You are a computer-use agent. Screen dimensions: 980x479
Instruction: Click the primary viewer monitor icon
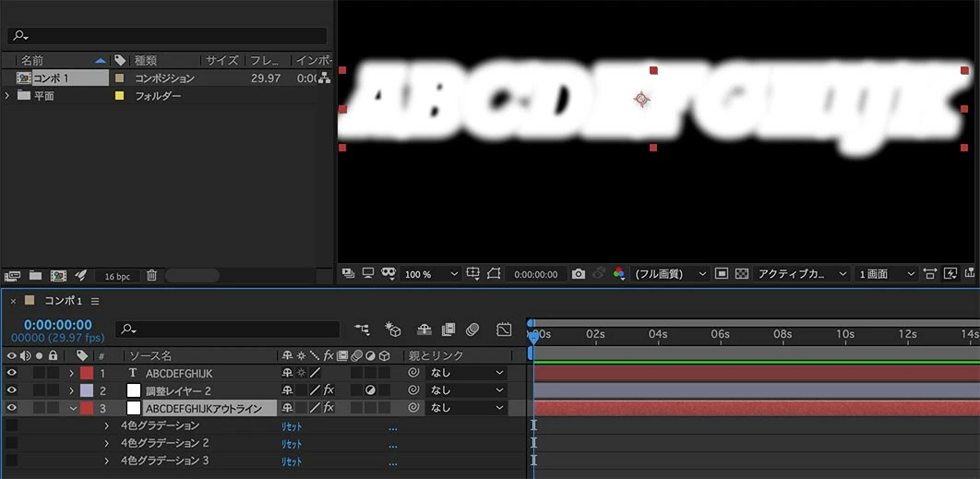(x=368, y=273)
